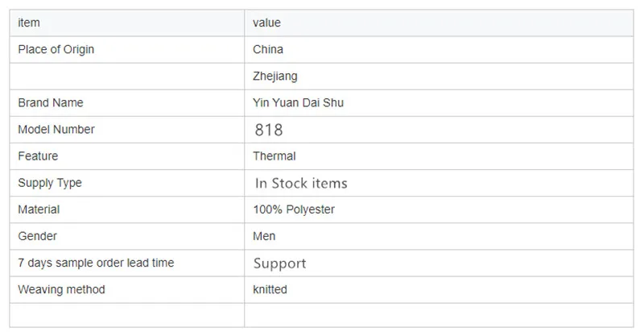Select the "Support" value cell
Image resolution: width=644 pixels, height=336 pixels.
[x=280, y=263]
